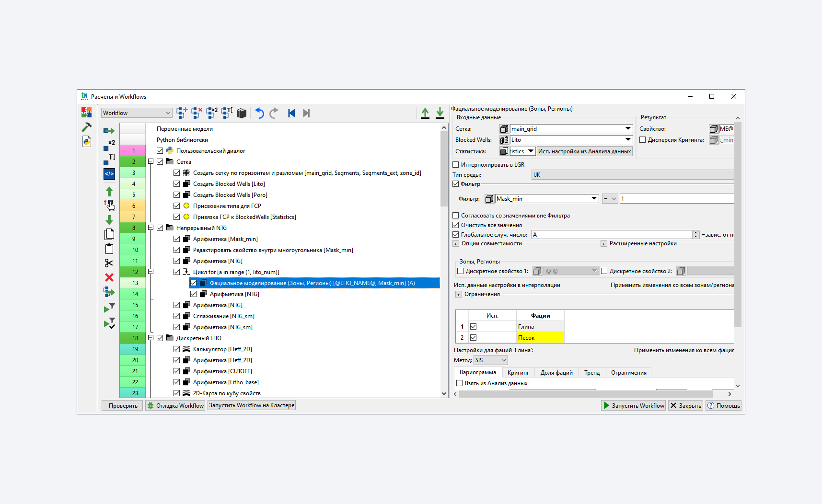Viewport: 822px width, 504px height.
Task: Toggle Очистить все значения checkbox
Action: coord(456,225)
